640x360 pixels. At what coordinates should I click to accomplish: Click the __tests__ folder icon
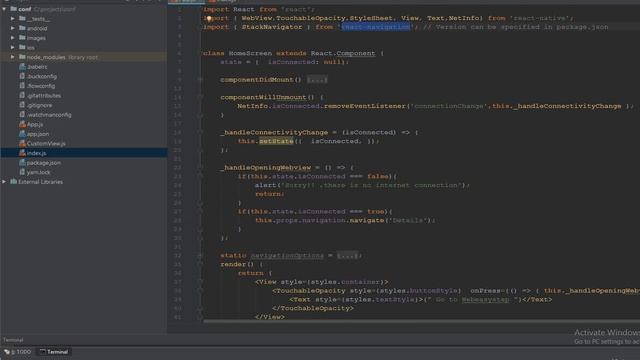tap(22, 18)
